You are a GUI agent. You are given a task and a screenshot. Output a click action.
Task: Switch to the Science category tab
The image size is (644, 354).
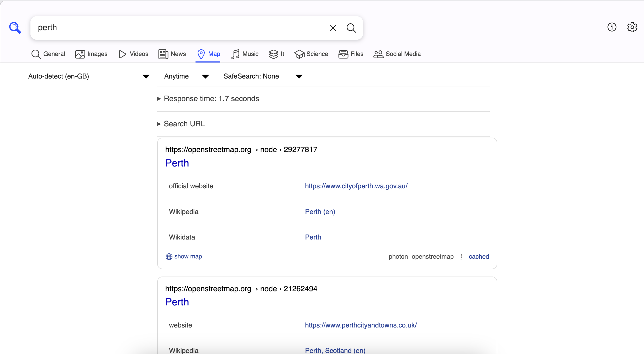point(311,54)
